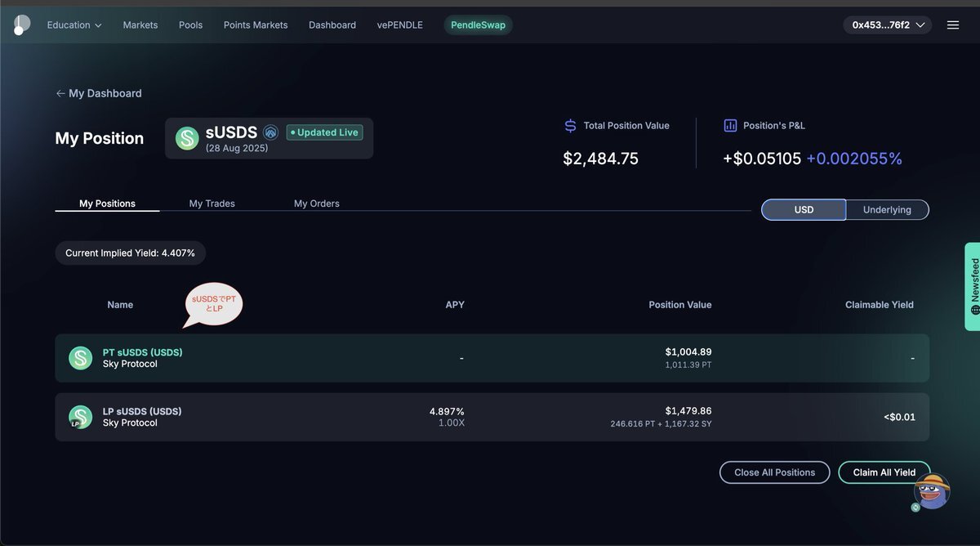This screenshot has height=546, width=980.
Task: Click the PT sUSDS (USDS) name link
Action: tap(143, 352)
